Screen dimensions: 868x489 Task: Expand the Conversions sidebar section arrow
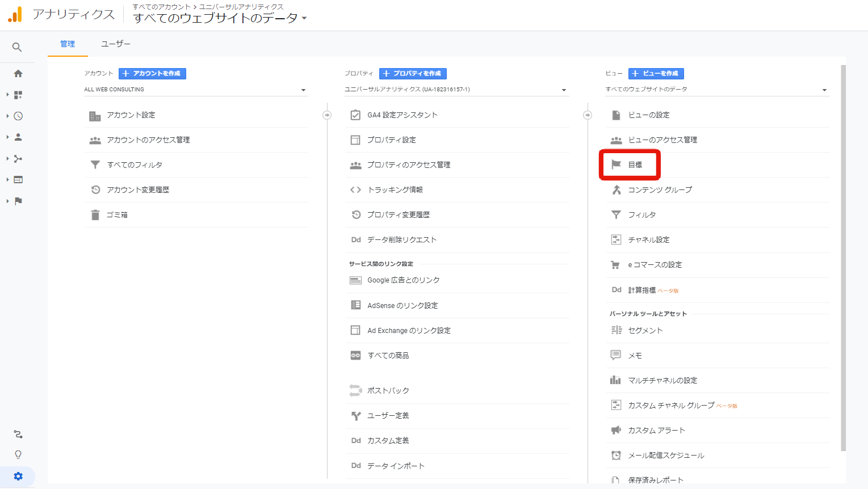click(x=7, y=201)
